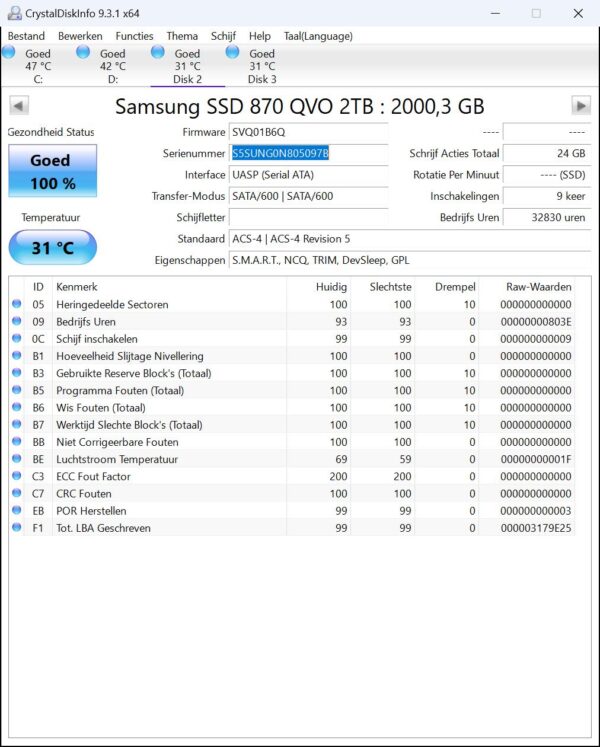This screenshot has height=747, width=600.
Task: Click the status dot for ECC Fout Factor
Action: (17, 475)
